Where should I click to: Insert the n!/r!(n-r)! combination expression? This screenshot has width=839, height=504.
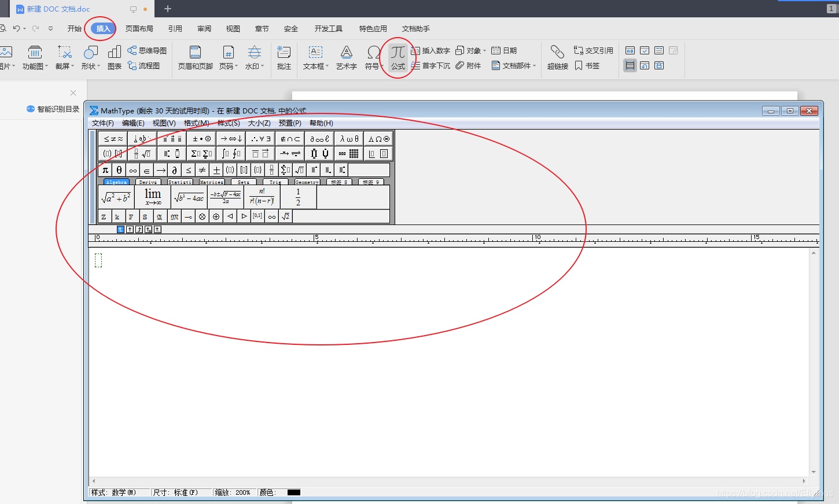click(262, 197)
